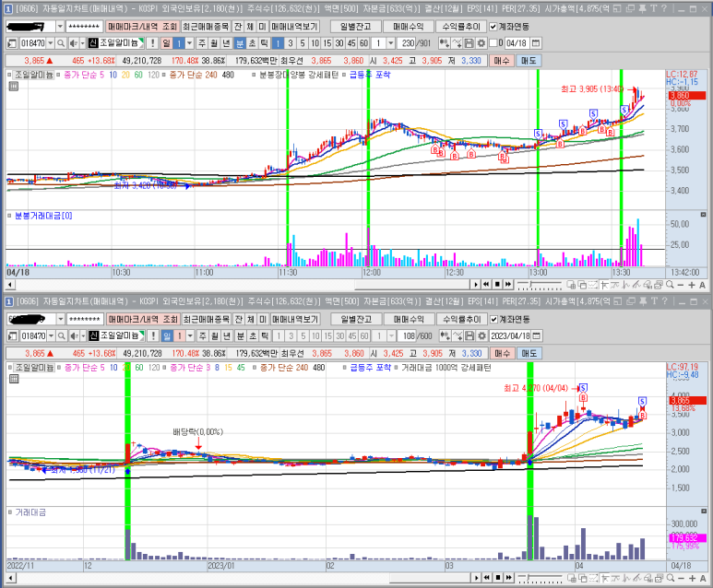Adjust chart zoom slider under top chart
This screenshot has width=713, height=588.
click(540, 285)
